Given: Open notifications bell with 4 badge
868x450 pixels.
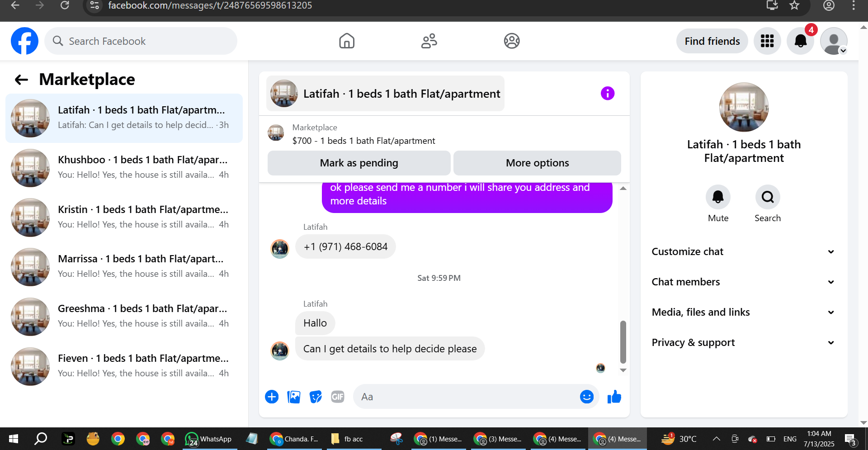Looking at the screenshot, I should pyautogui.click(x=801, y=41).
